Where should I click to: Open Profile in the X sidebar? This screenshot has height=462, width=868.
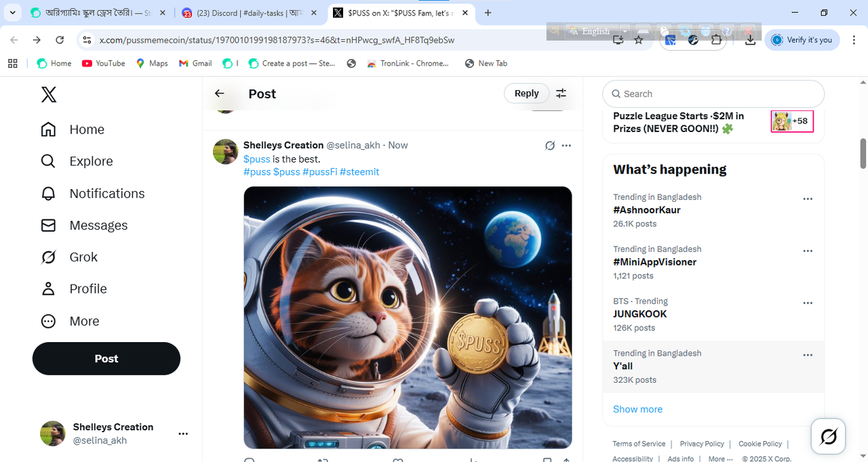click(74, 289)
